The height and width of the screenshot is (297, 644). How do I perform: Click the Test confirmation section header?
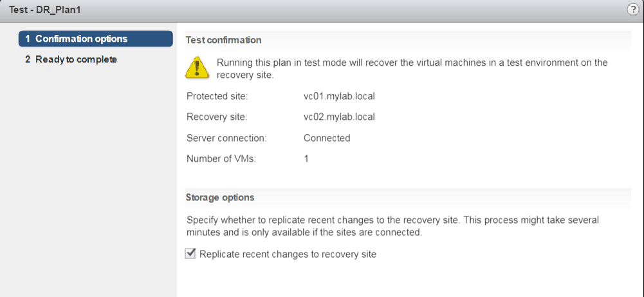click(x=223, y=40)
